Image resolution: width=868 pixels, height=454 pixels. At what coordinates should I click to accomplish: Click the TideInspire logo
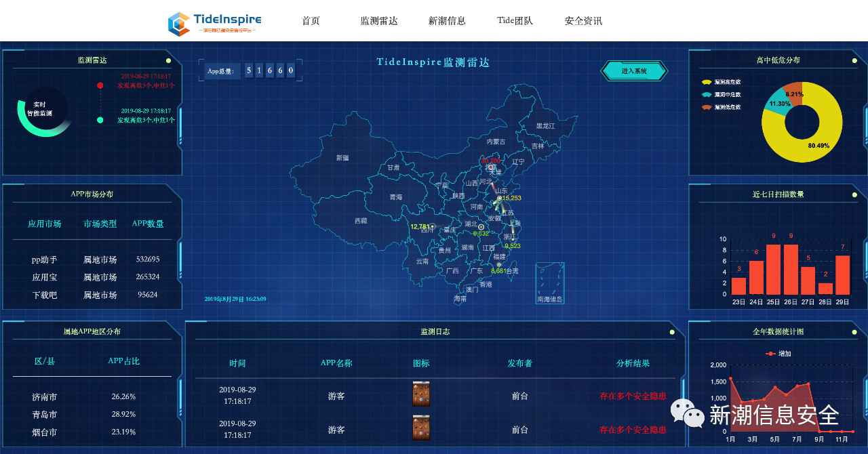pyautogui.click(x=214, y=22)
